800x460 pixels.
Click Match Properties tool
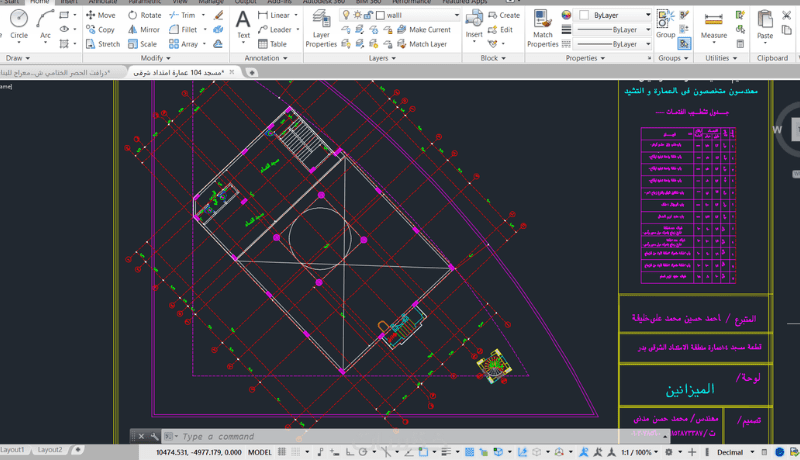click(542, 29)
